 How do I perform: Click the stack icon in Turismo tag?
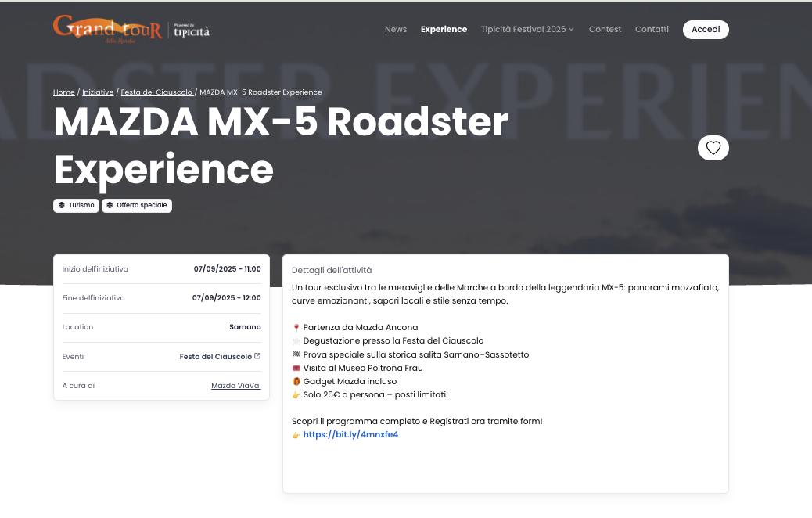(62, 205)
